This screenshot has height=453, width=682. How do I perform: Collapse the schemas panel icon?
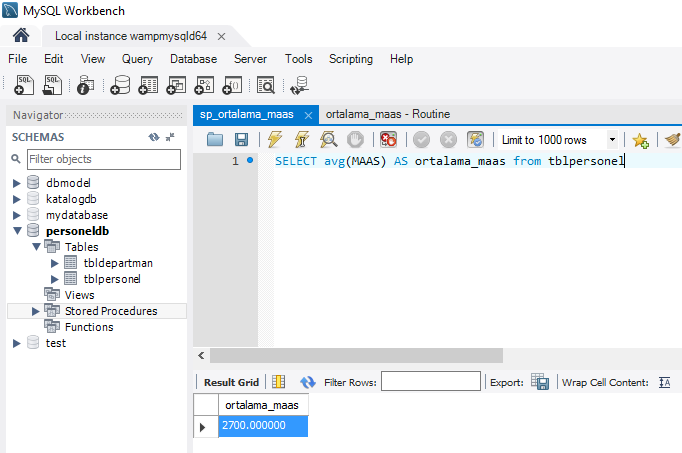[170, 137]
